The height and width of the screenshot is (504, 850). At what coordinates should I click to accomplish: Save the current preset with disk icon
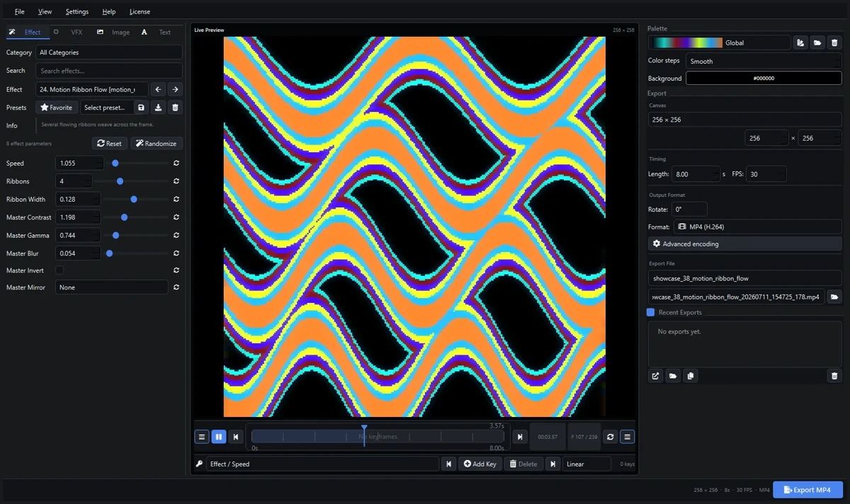point(141,108)
